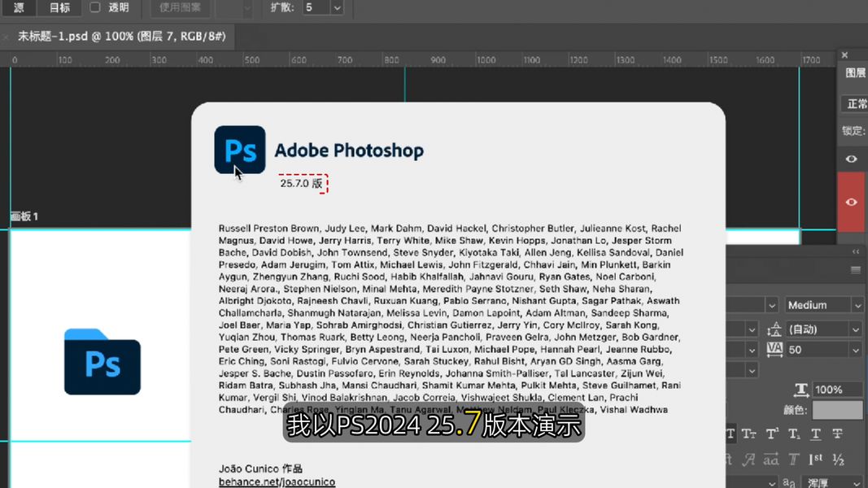Open the Character panel options menu
This screenshot has width=868, height=488.
tap(856, 269)
